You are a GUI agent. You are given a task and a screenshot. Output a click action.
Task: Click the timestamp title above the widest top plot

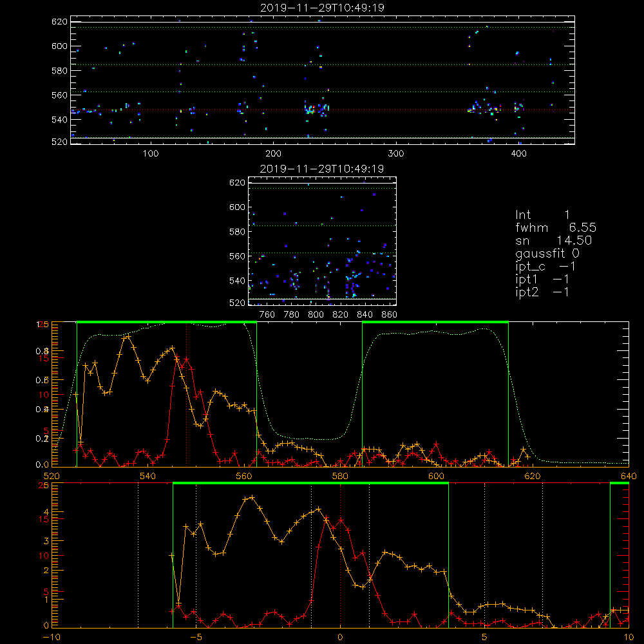tap(322, 8)
